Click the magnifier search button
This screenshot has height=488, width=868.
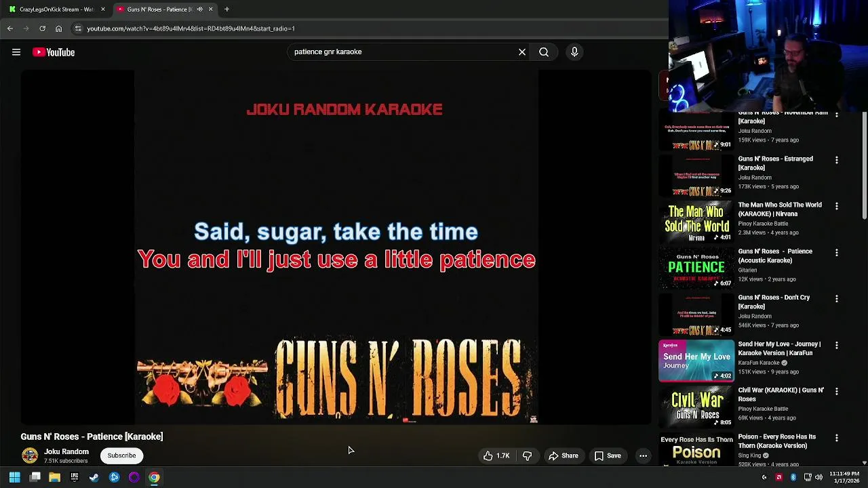point(544,52)
